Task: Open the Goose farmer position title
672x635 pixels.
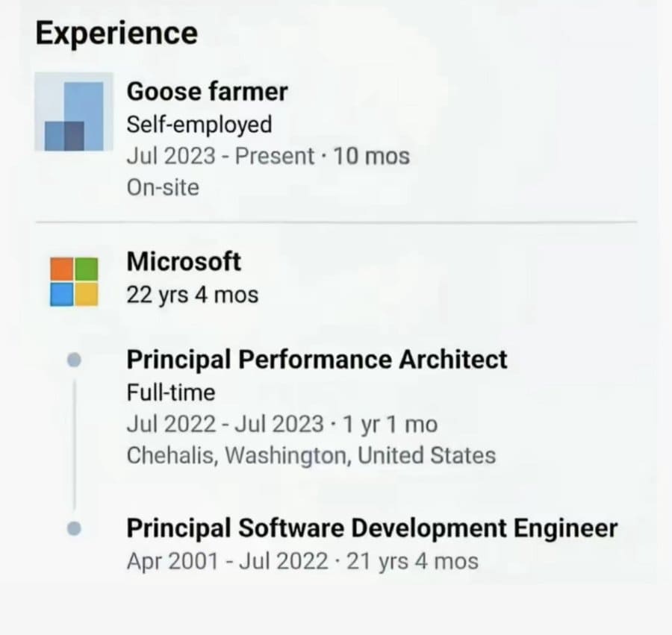Action: tap(207, 92)
